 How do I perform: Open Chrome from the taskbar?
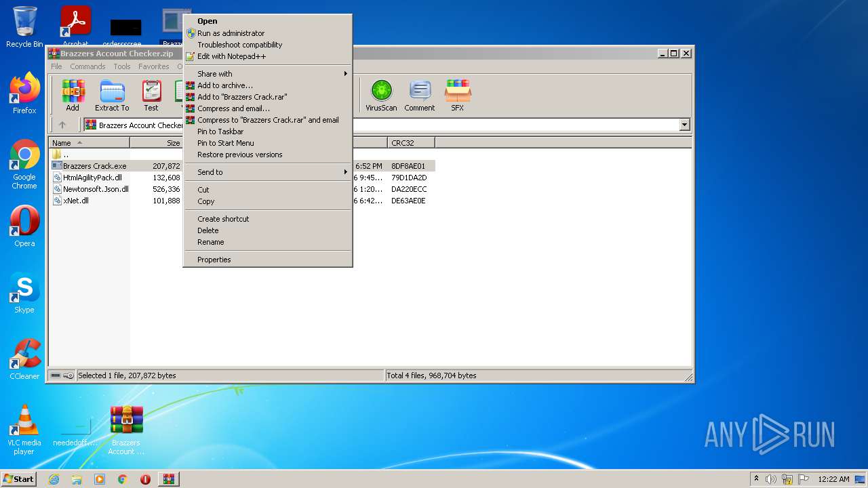[122, 479]
